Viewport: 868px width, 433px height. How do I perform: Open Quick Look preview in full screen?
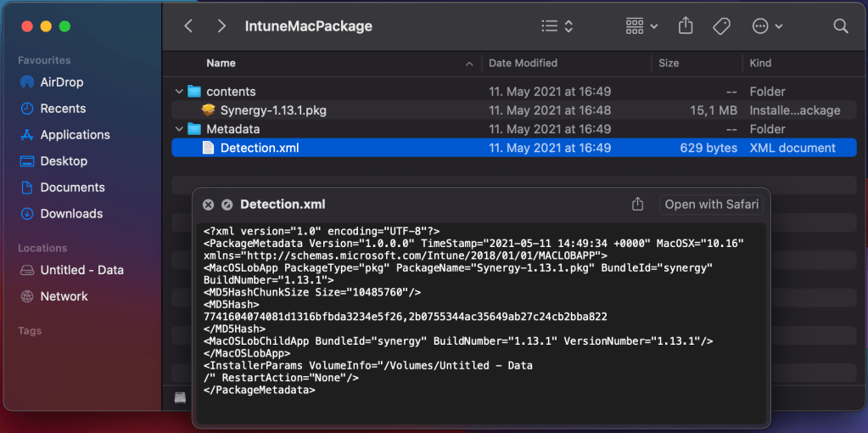(x=227, y=205)
